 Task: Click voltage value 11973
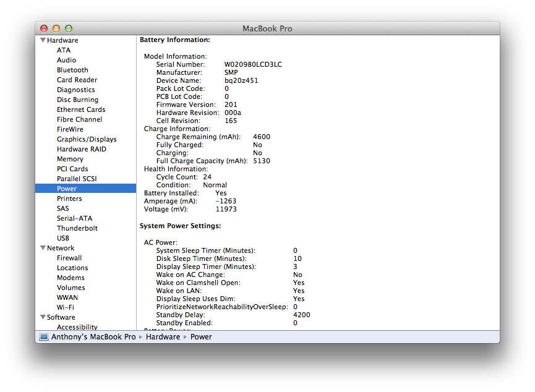(226, 209)
